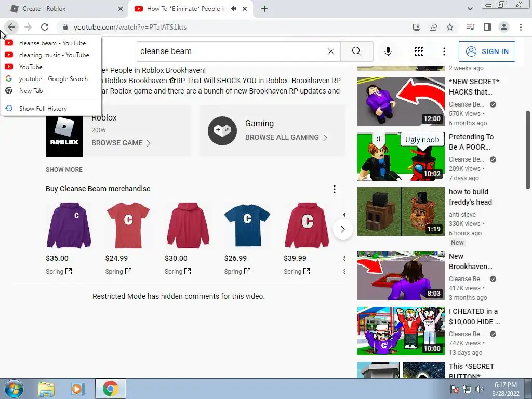Open Pretending To Be A POOR video title
Screen dimensions: 532x399
pyautogui.click(x=471, y=142)
